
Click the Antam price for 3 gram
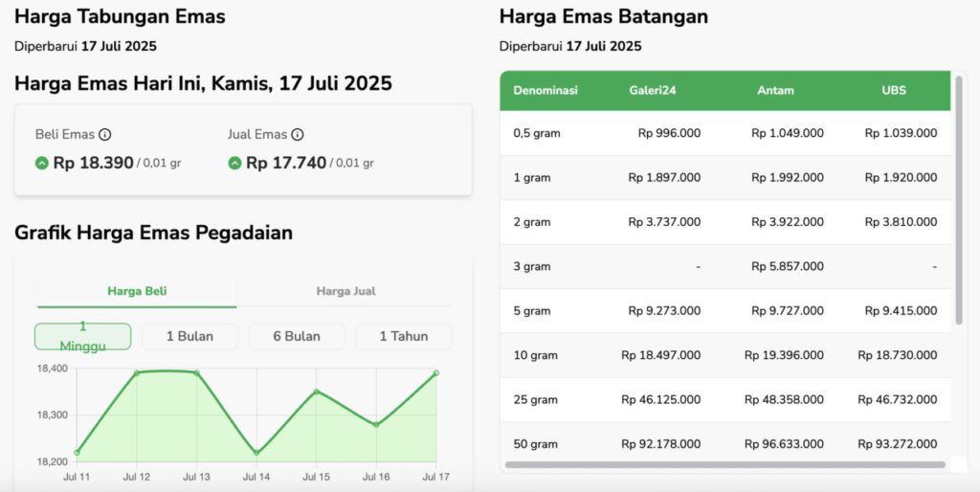pos(788,266)
